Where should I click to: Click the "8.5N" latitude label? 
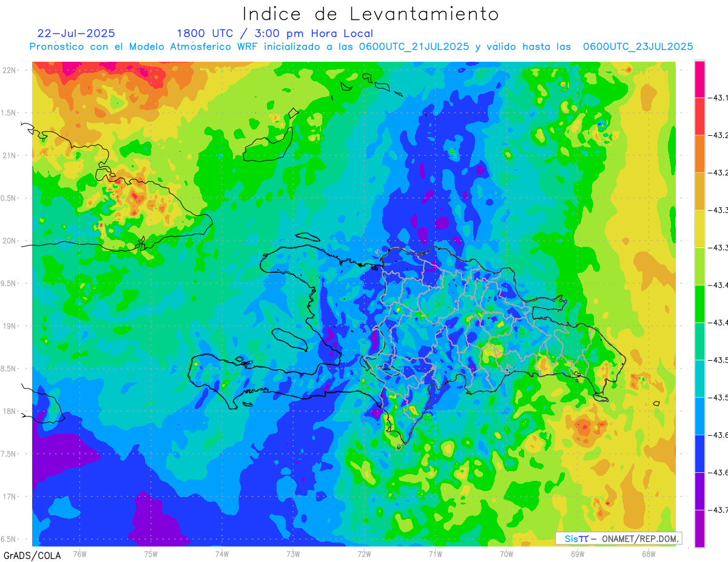[x=8, y=369]
